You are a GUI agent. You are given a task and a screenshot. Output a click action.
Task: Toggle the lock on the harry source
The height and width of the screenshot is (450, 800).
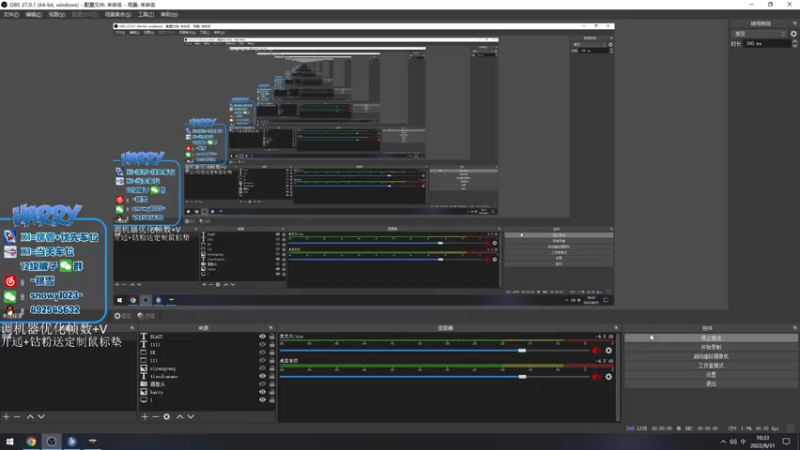tap(271, 392)
